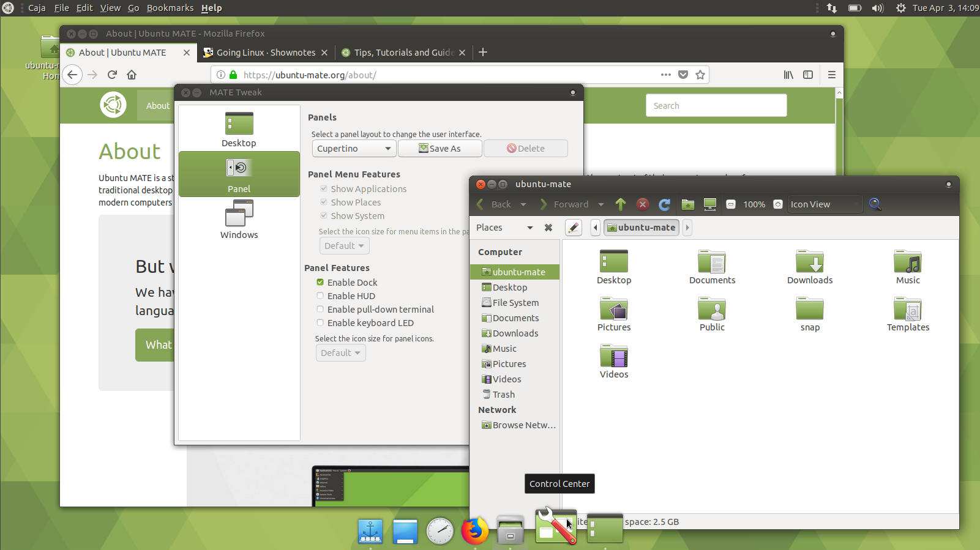Viewport: 980px width, 550px height.
Task: Enable pull-down terminal checkbox
Action: [x=320, y=309]
